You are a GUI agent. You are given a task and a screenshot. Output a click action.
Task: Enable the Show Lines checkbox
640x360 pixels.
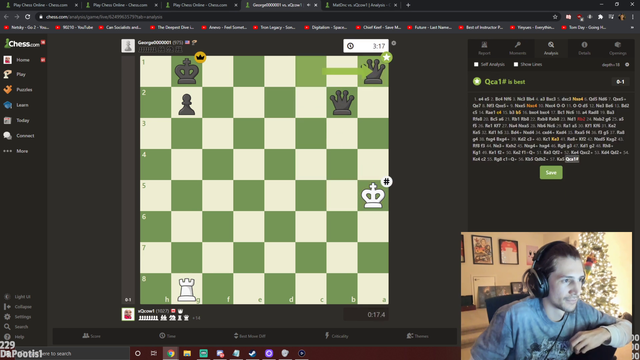pos(516,64)
